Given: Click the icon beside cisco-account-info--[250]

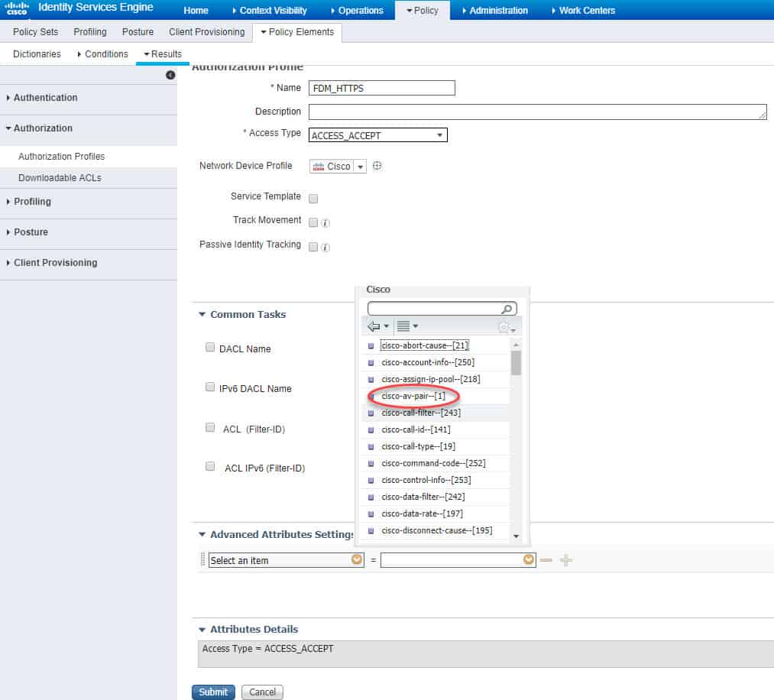Looking at the screenshot, I should pos(371,363).
